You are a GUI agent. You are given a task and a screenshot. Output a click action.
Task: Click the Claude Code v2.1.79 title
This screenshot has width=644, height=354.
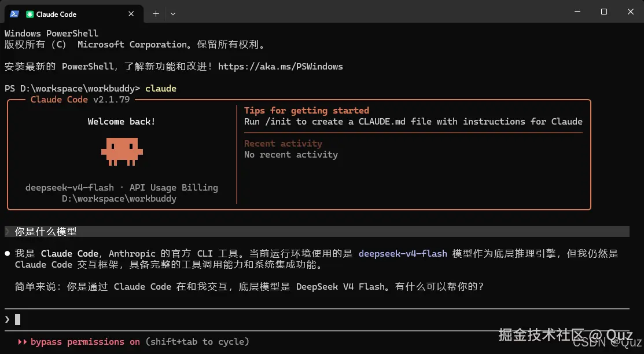(x=80, y=100)
